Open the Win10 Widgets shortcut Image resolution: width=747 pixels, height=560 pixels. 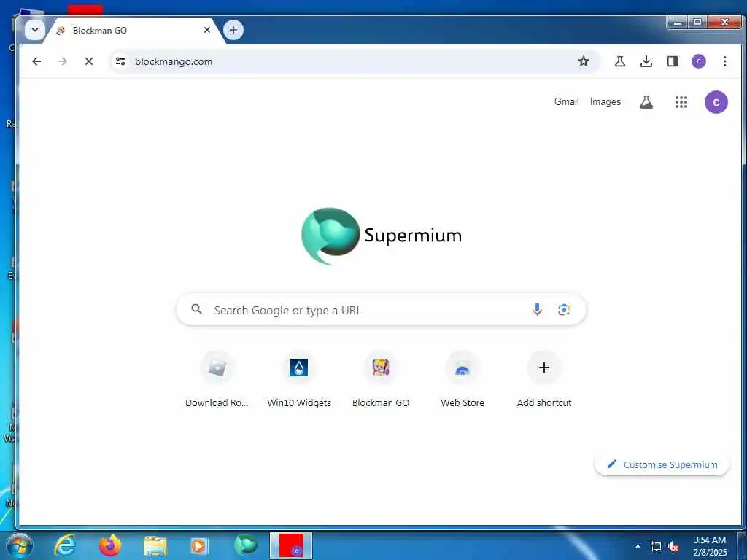[x=298, y=379]
